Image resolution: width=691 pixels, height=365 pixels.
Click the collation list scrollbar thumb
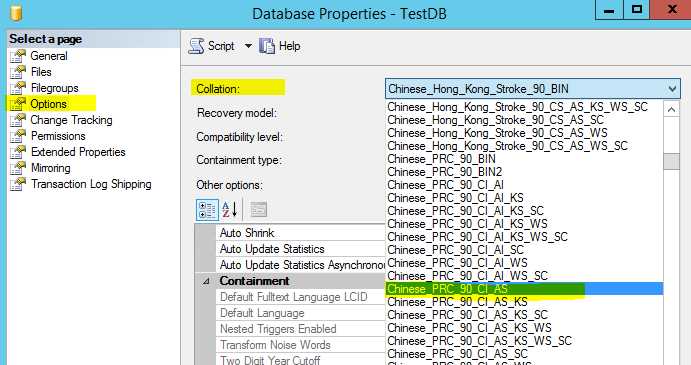(672, 161)
